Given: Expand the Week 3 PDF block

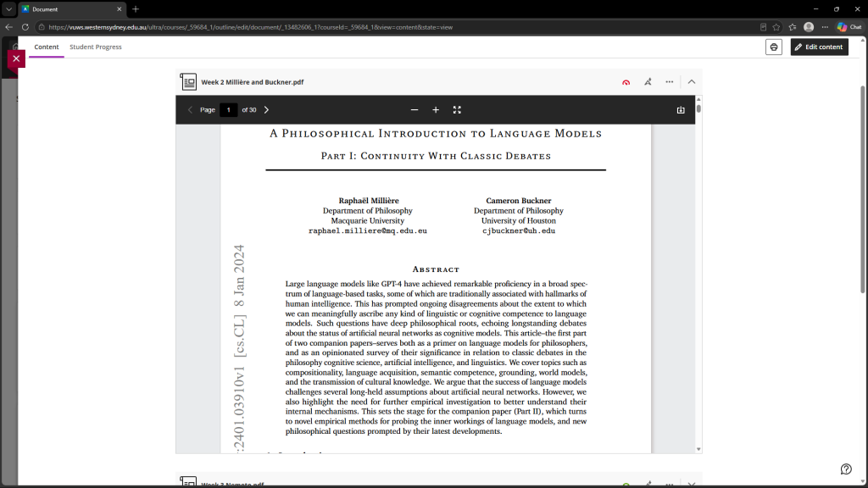Looking at the screenshot, I should [692, 484].
